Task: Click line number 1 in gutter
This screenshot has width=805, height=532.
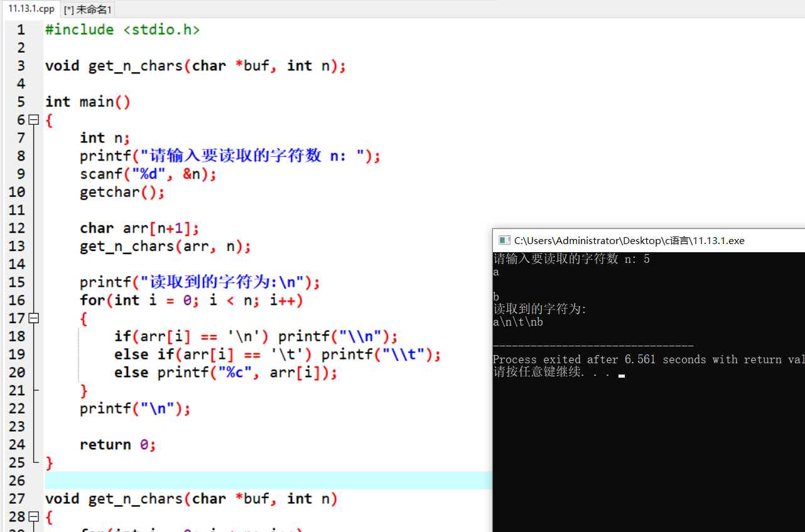Action: [x=21, y=29]
